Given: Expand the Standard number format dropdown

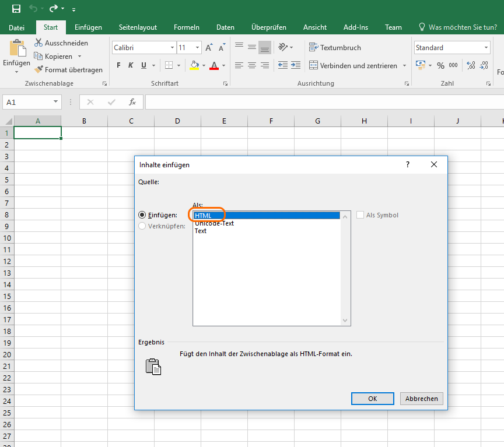Looking at the screenshot, I should click(486, 48).
